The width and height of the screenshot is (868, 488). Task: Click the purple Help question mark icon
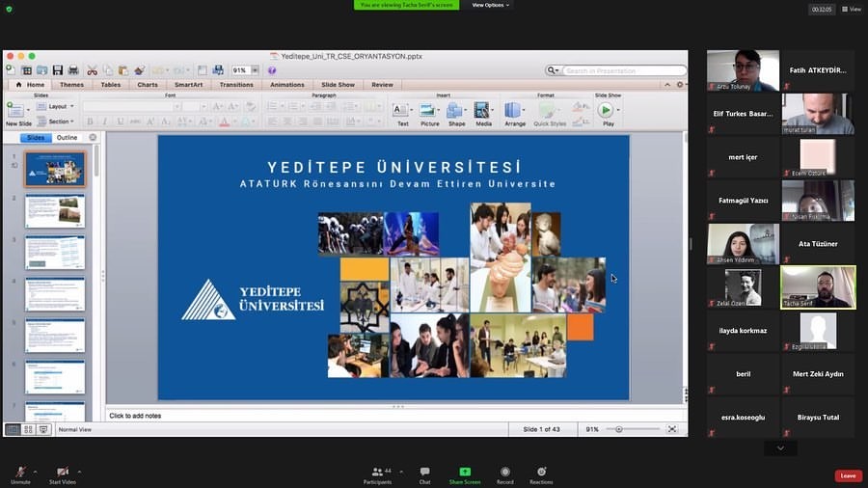click(272, 70)
